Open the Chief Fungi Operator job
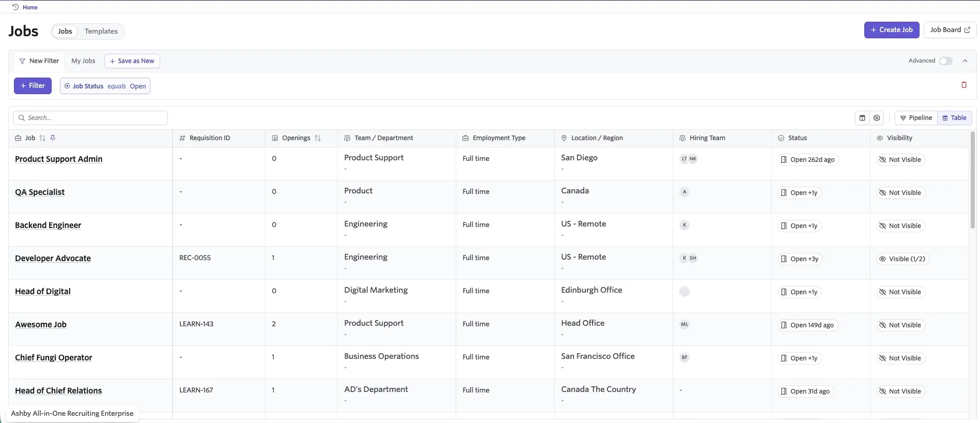The height and width of the screenshot is (423, 980). (x=54, y=357)
